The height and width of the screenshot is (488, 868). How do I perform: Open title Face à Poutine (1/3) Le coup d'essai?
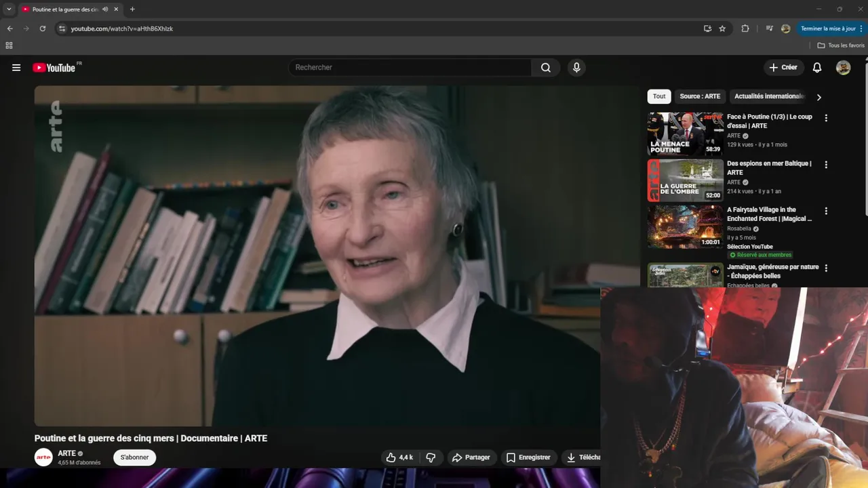pos(770,121)
